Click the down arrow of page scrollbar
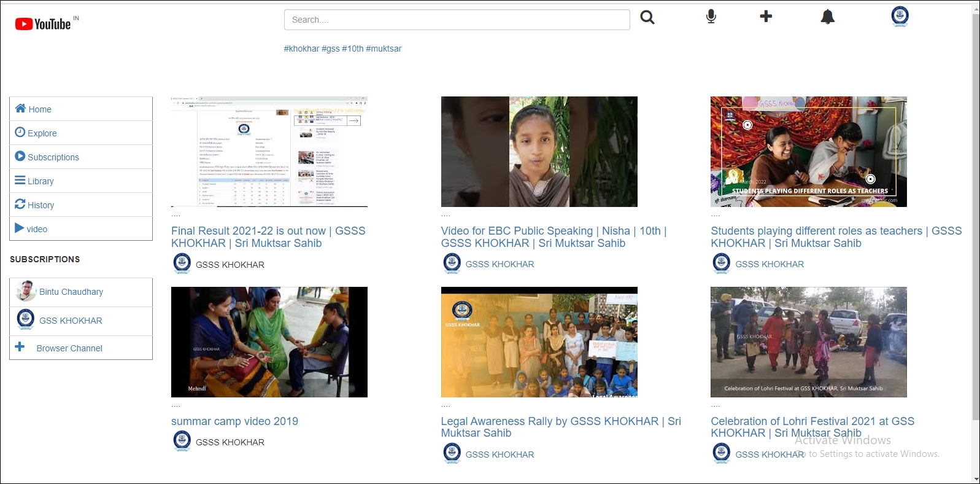 [x=975, y=478]
